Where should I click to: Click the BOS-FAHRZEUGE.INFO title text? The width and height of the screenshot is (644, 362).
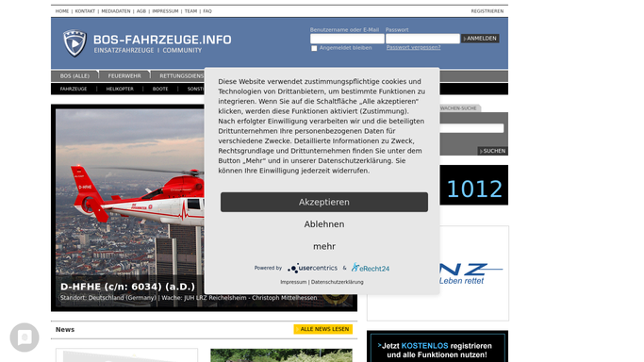[x=162, y=40]
